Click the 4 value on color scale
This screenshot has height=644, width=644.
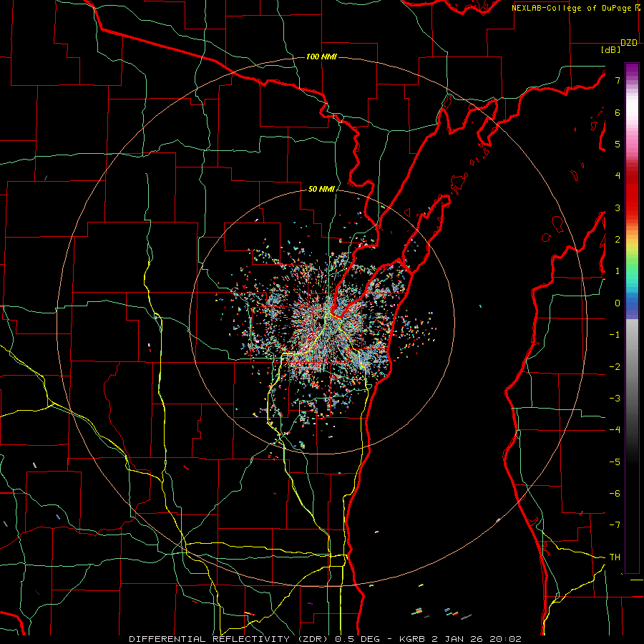click(618, 176)
